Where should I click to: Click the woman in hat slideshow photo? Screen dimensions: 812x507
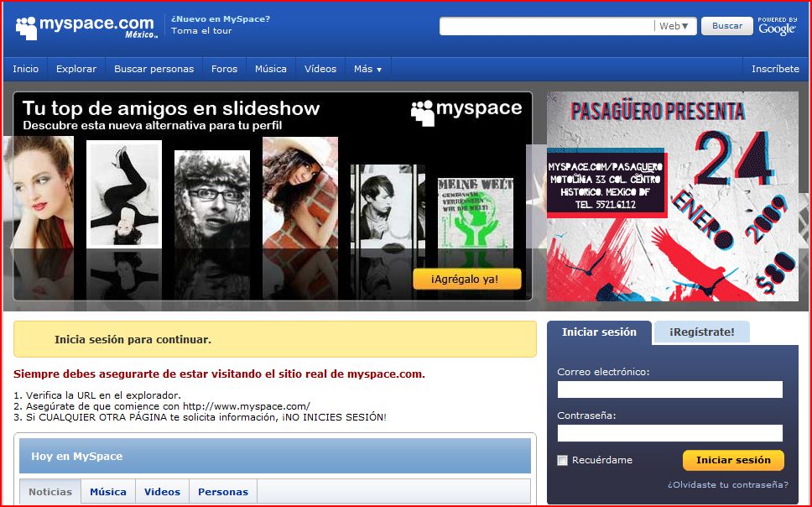[300, 193]
